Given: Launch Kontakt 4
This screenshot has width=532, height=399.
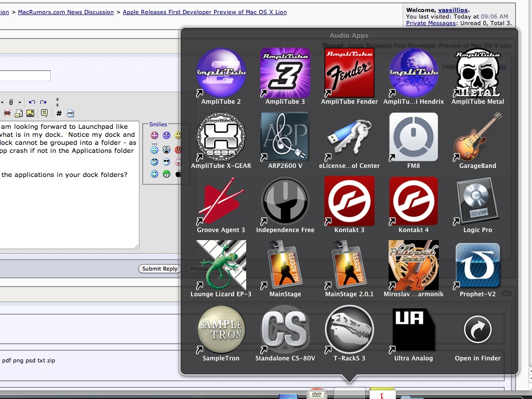Looking at the screenshot, I should 413,201.
